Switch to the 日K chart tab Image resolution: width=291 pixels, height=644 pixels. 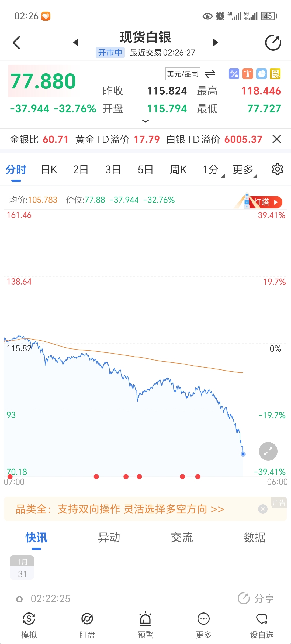pos(49,170)
